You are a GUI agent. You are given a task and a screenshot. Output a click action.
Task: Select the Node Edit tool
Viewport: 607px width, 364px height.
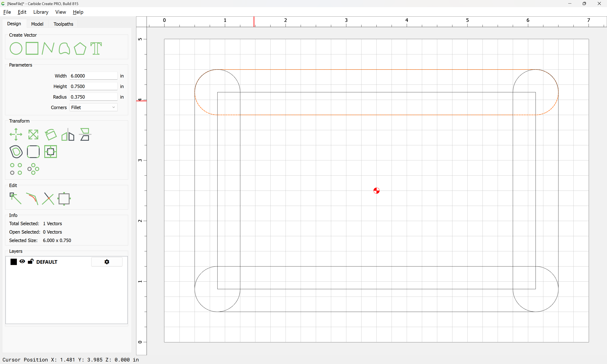(15, 198)
